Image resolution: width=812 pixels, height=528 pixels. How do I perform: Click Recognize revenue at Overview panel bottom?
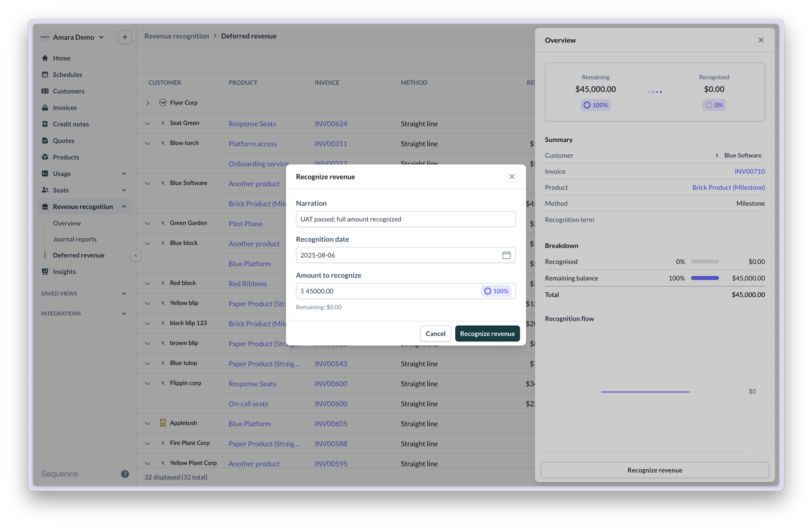coord(655,470)
